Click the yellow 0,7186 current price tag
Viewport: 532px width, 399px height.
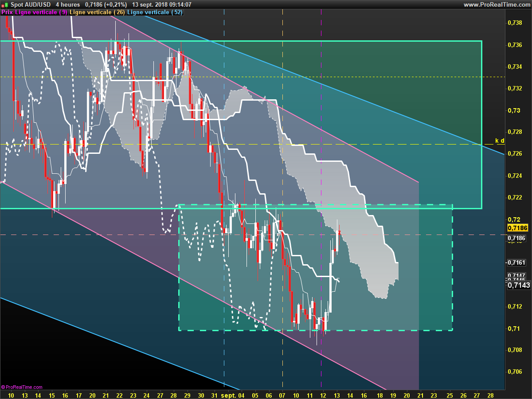pos(518,228)
